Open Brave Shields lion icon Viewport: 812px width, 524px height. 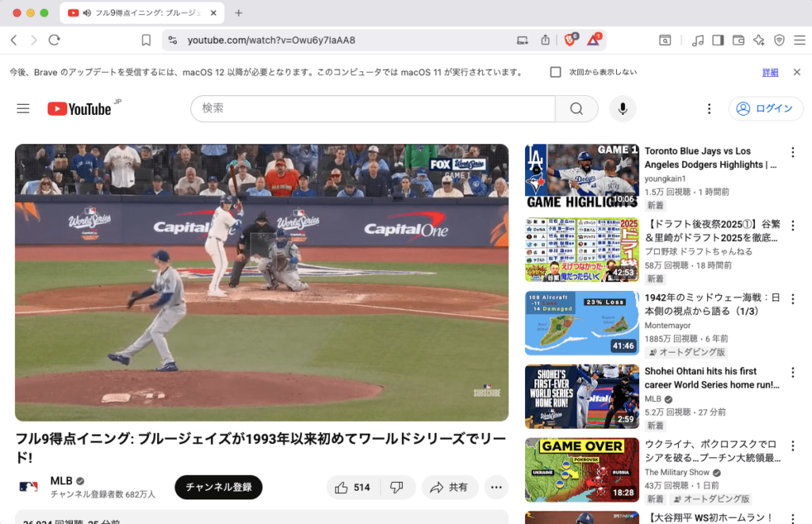(570, 40)
